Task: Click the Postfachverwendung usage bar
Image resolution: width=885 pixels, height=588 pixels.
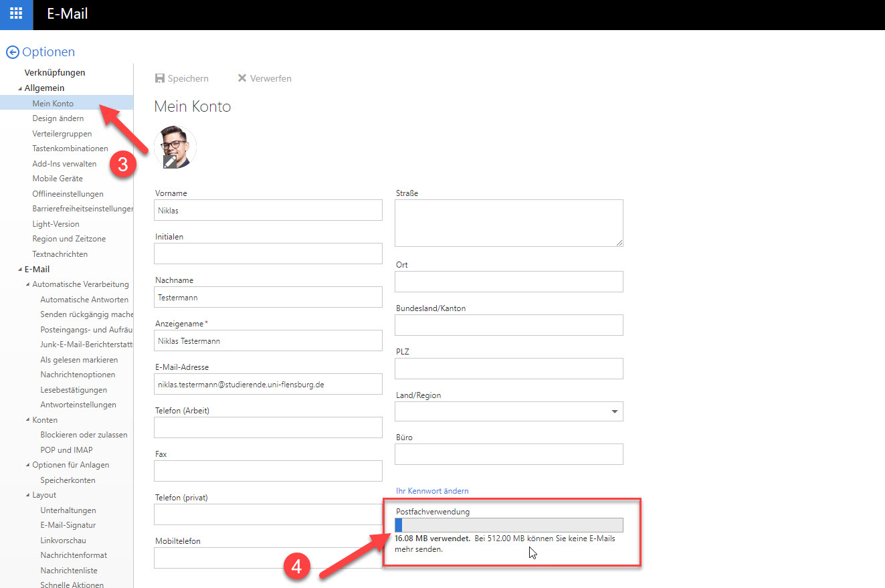Action: pos(508,525)
